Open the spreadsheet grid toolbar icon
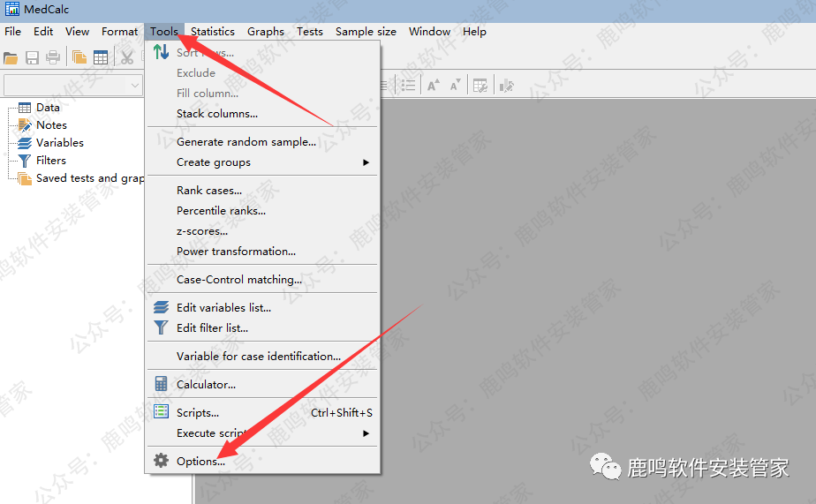Image resolution: width=816 pixels, height=504 pixels. coord(101,57)
